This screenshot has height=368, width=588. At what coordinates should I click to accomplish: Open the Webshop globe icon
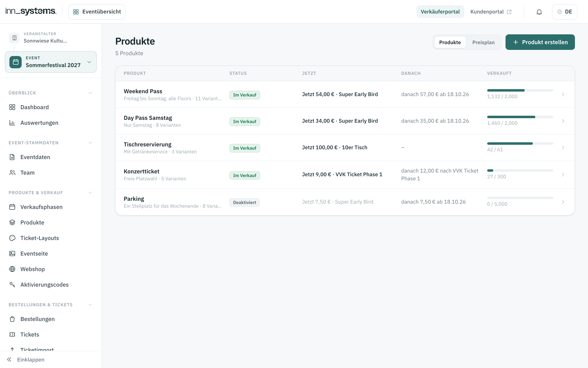[12, 269]
